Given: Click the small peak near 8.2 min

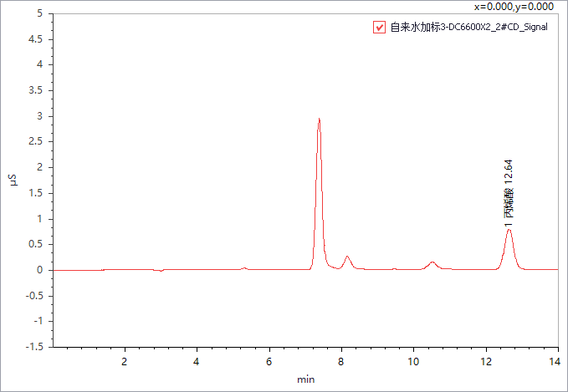Looking at the screenshot, I should click(347, 257).
